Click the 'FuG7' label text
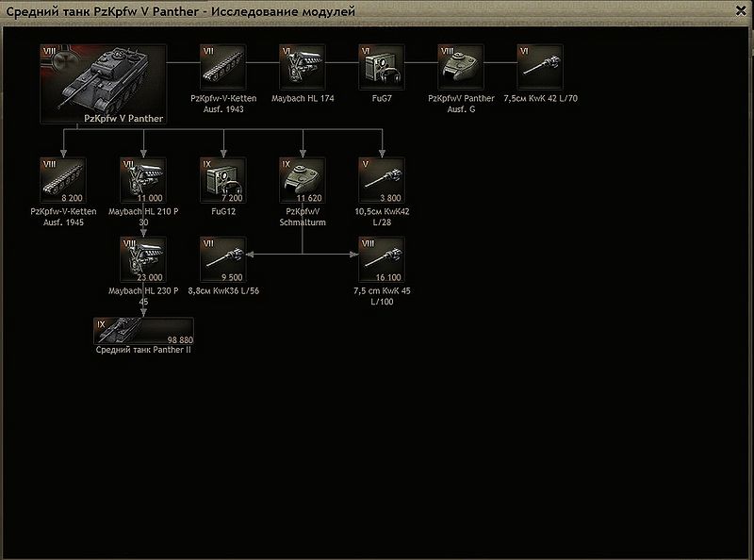Viewport: 754px width, 560px height. [x=382, y=98]
